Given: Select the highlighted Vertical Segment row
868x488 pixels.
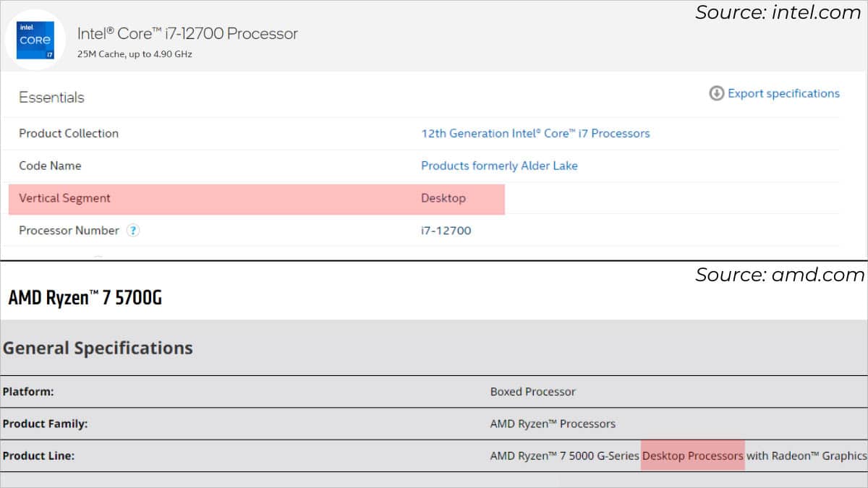Looking at the screenshot, I should tap(256, 198).
